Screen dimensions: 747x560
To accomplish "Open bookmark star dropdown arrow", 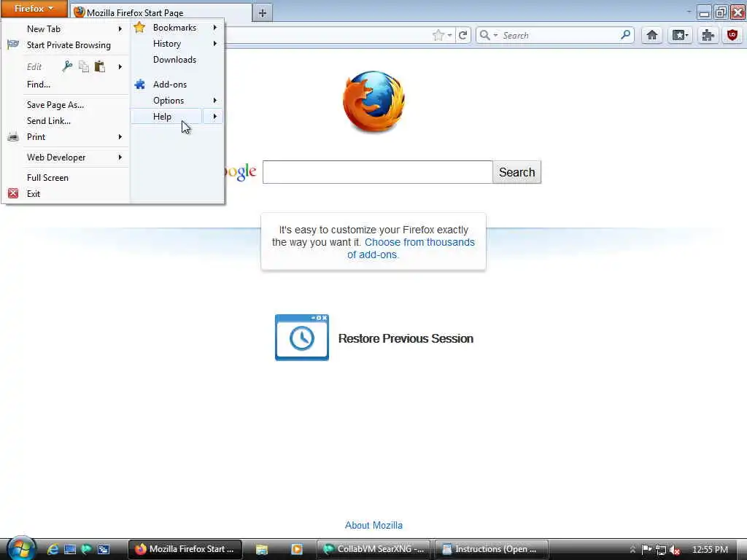I will 449,35.
